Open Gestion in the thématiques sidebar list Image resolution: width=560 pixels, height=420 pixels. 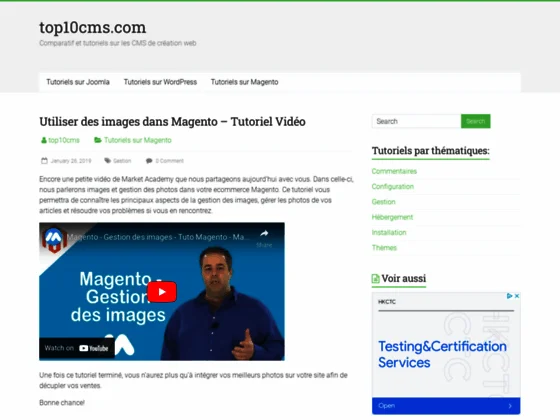384,202
